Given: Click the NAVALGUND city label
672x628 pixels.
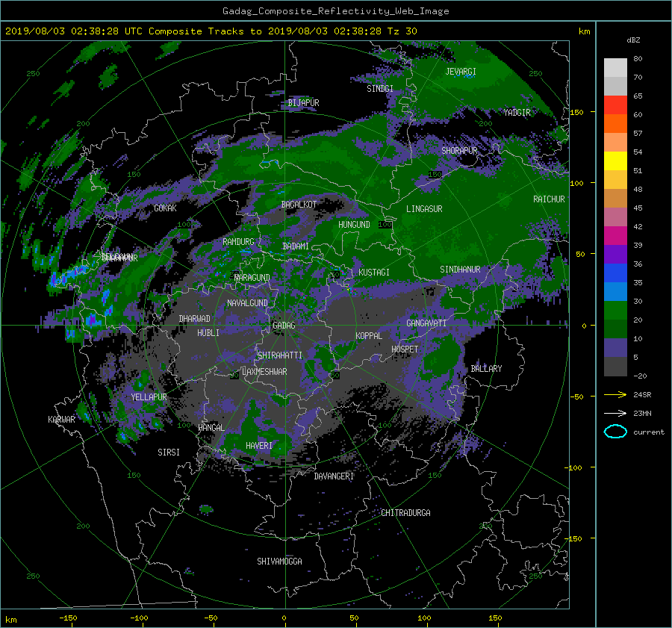Looking at the screenshot, I should click(247, 303).
